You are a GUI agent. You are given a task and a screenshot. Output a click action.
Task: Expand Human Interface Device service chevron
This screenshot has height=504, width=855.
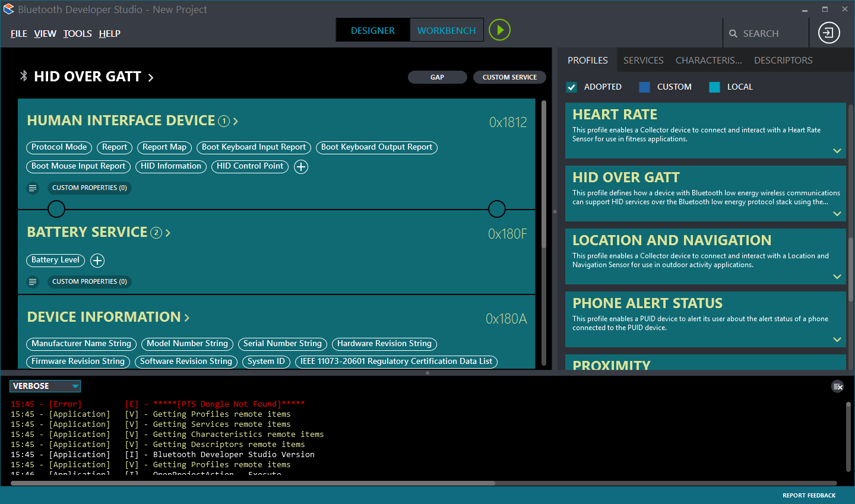[x=236, y=121]
